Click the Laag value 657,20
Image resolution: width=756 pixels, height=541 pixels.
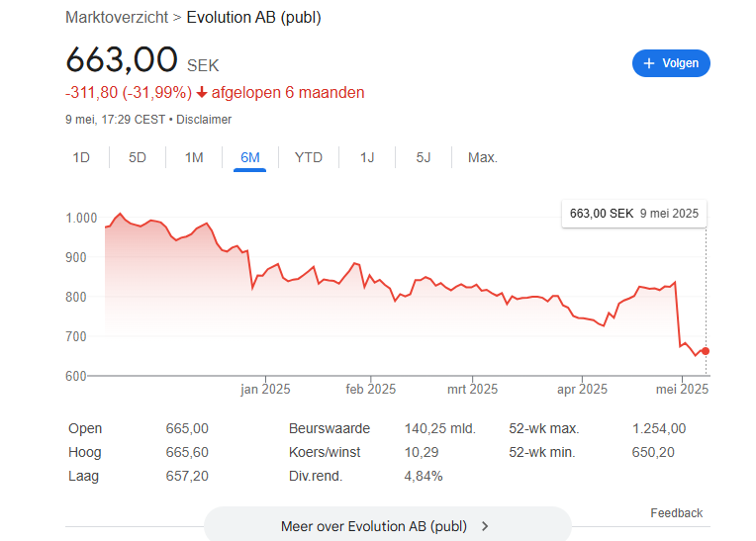[x=187, y=476]
